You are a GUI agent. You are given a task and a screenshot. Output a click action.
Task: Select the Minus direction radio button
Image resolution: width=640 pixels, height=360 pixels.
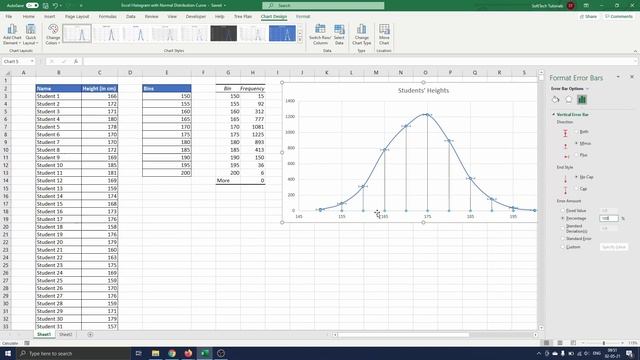(577, 143)
